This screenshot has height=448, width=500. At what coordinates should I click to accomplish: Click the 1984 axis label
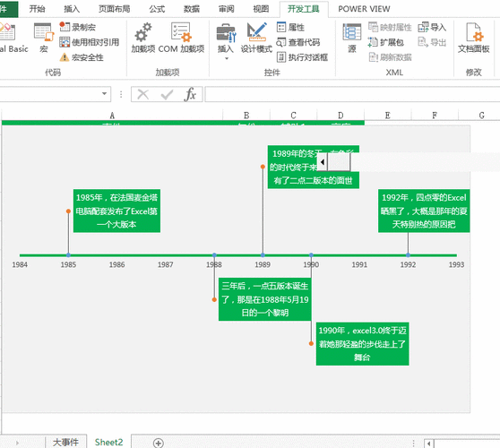[x=20, y=264]
